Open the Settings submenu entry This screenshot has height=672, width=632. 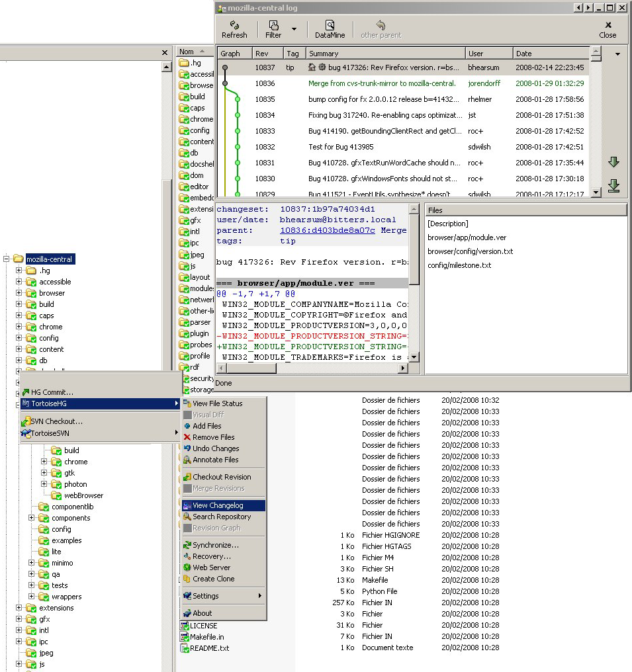pyautogui.click(x=224, y=596)
